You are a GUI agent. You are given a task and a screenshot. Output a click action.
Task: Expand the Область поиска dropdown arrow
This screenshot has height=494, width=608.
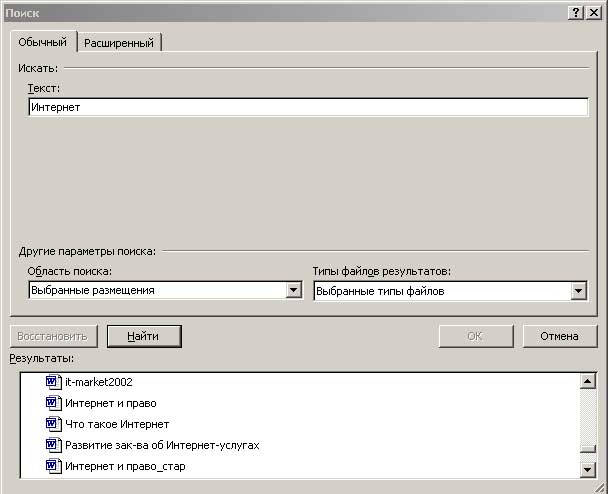(293, 290)
